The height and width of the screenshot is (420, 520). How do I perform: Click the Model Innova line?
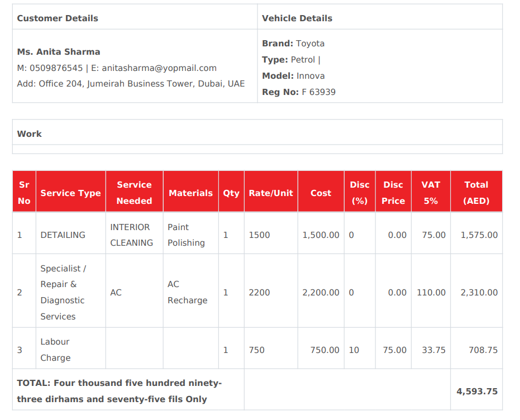coord(293,76)
